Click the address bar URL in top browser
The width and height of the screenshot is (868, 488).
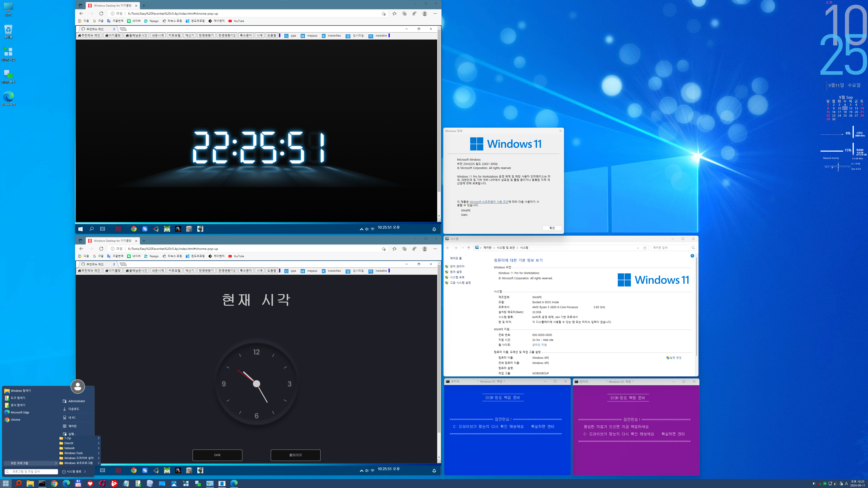(173, 14)
